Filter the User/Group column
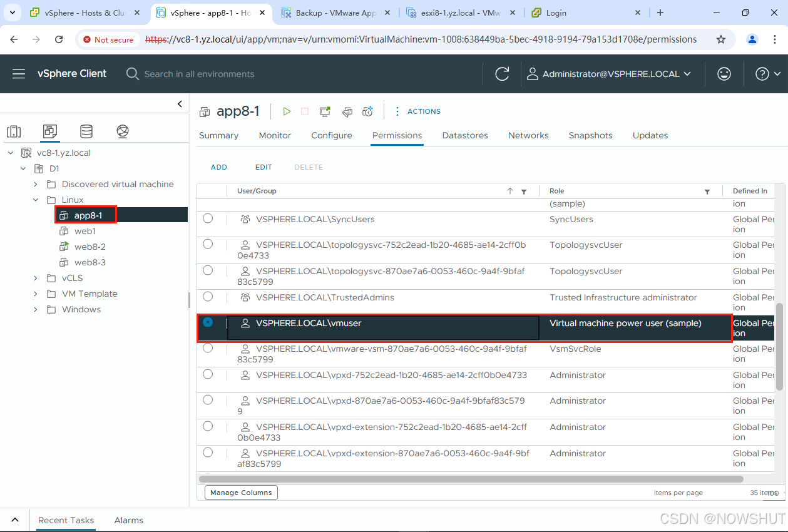This screenshot has height=532, width=788. coord(524,192)
